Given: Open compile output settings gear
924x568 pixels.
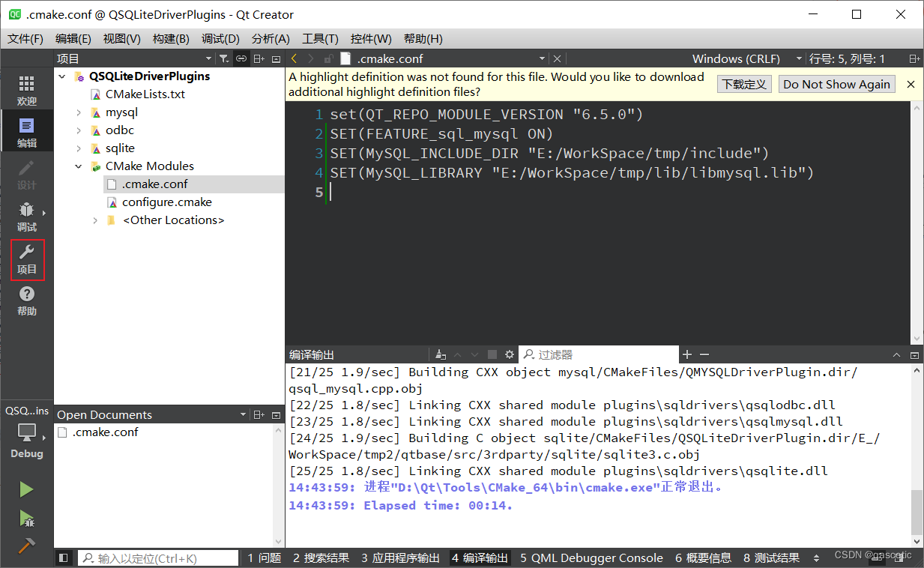Looking at the screenshot, I should [510, 354].
